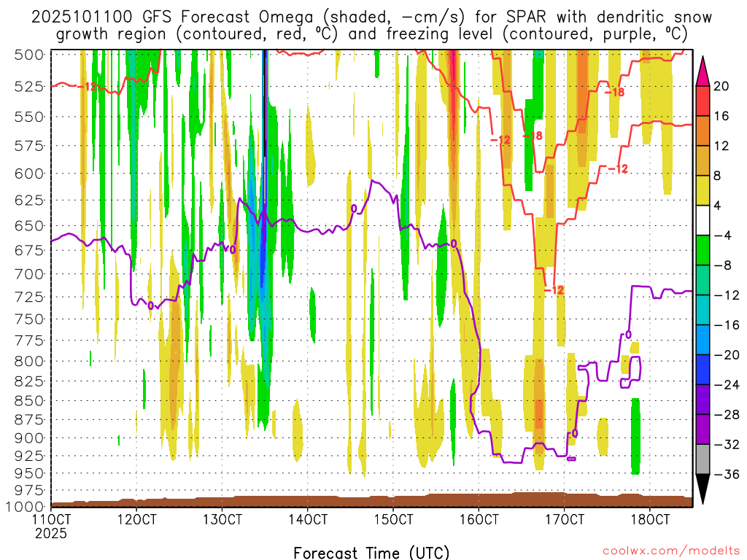747x560 pixels.
Task: Click the colorbar value label -36
Action: coord(726,474)
